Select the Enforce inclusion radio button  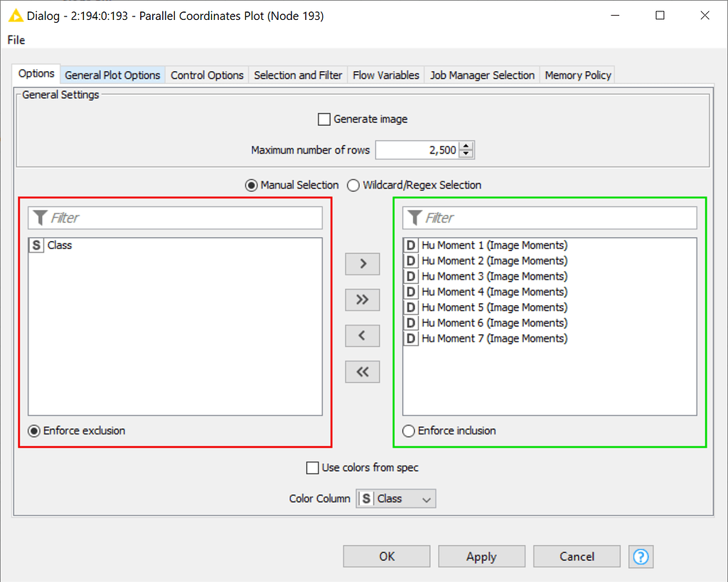pos(409,430)
